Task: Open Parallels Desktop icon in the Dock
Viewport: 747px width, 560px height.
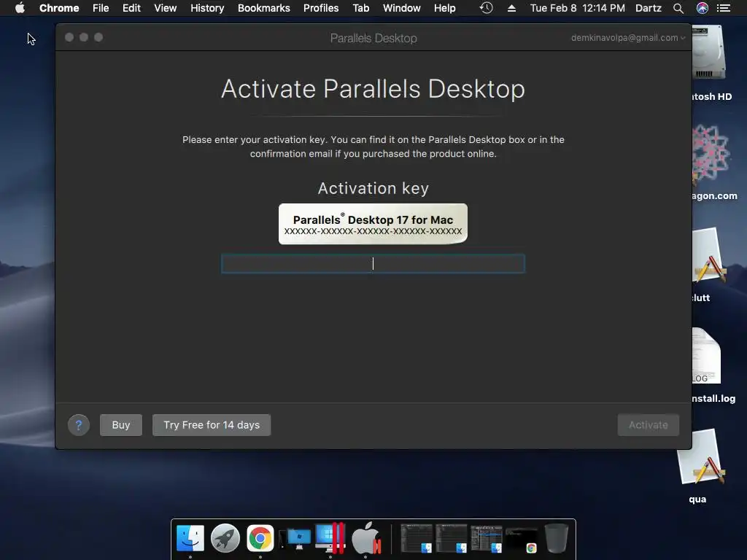Action: click(330, 539)
